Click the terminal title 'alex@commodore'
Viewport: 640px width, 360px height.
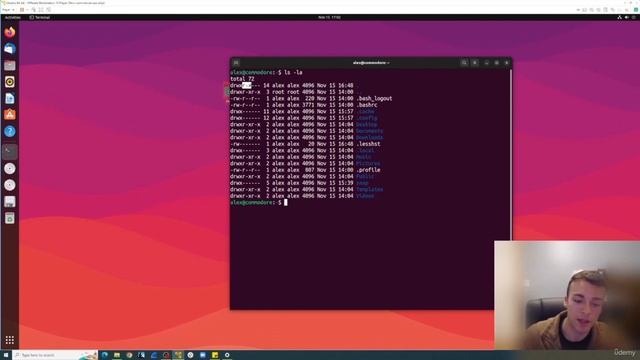(371, 63)
